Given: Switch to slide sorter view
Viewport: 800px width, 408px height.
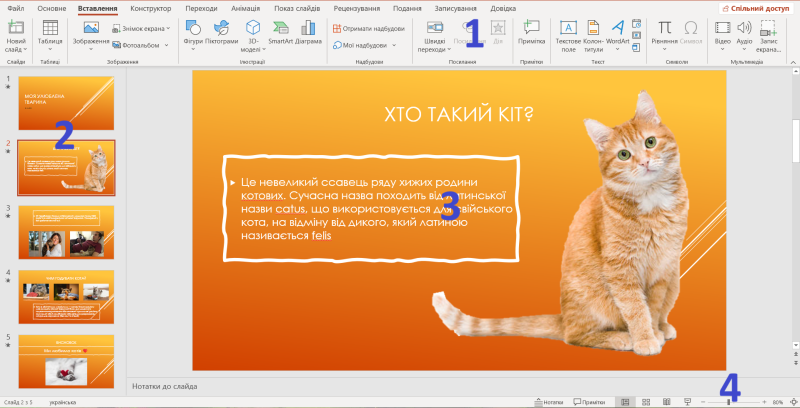Looking at the screenshot, I should [645, 402].
